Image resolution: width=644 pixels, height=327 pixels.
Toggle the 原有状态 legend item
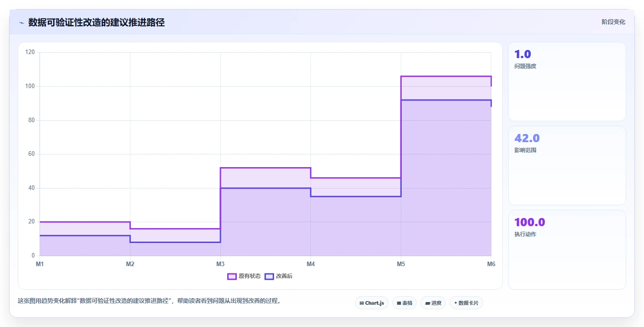[244, 276]
